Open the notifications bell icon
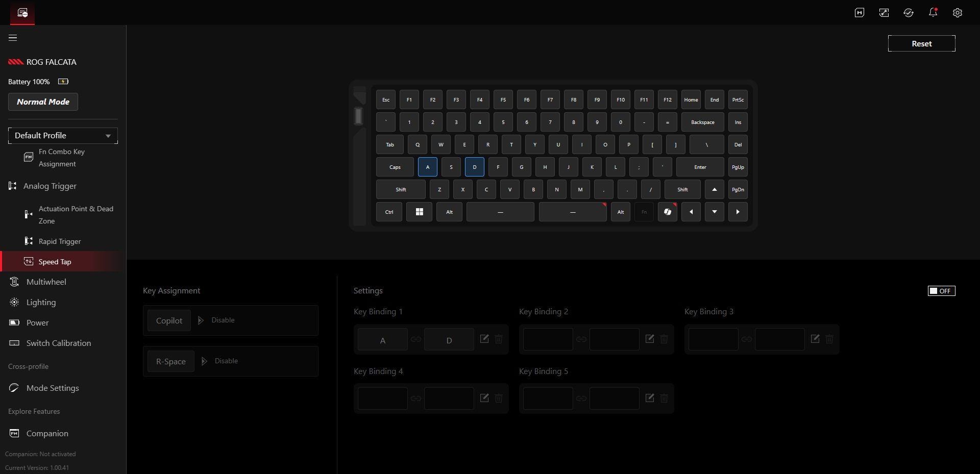Screen dimensions: 980x474 (x=933, y=13)
